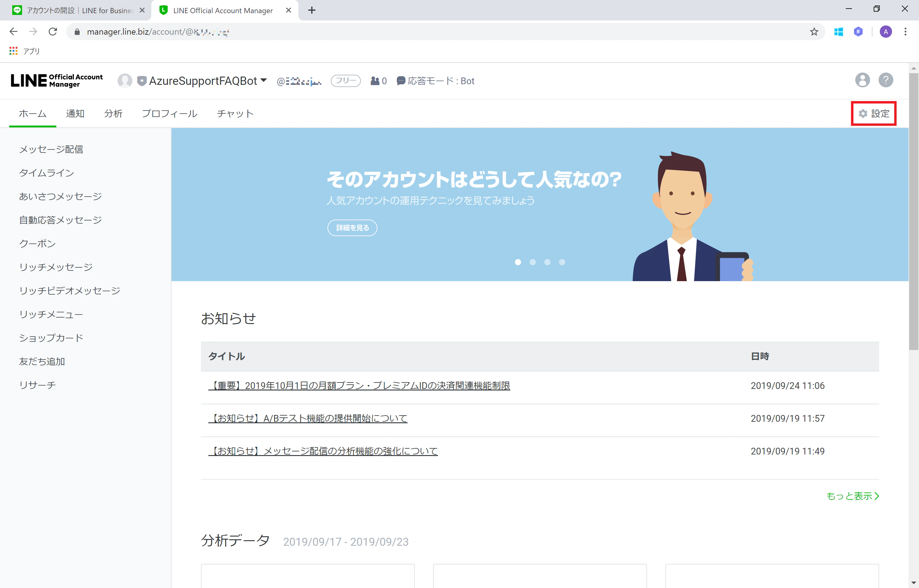Open the チャット tab
Viewport: 919px width, 588px height.
pos(235,113)
